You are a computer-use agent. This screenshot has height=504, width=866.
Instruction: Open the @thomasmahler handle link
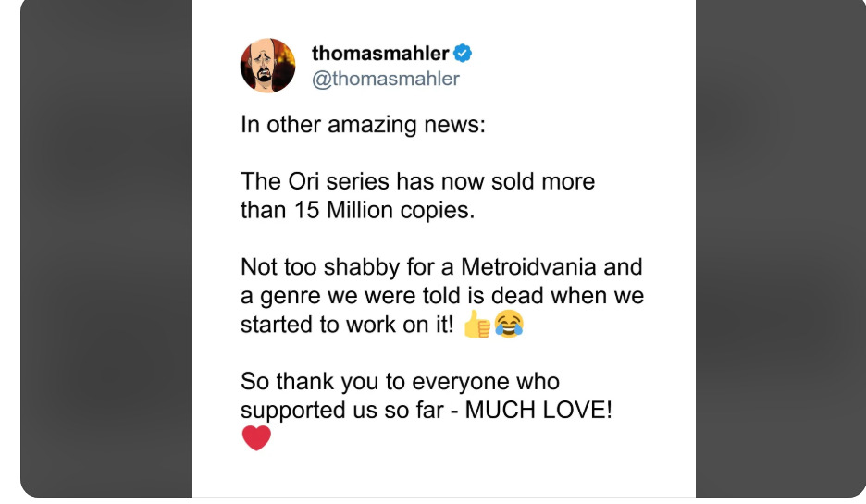385,79
